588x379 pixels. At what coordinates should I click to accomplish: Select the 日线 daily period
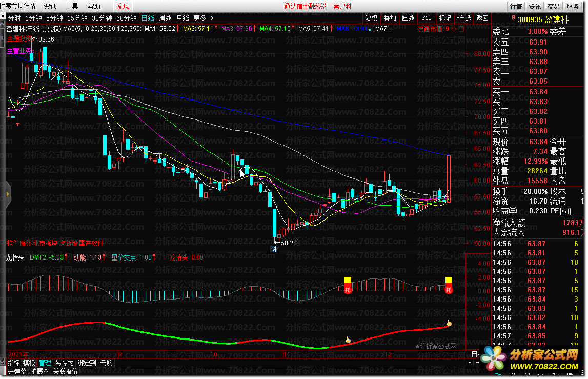(x=148, y=18)
